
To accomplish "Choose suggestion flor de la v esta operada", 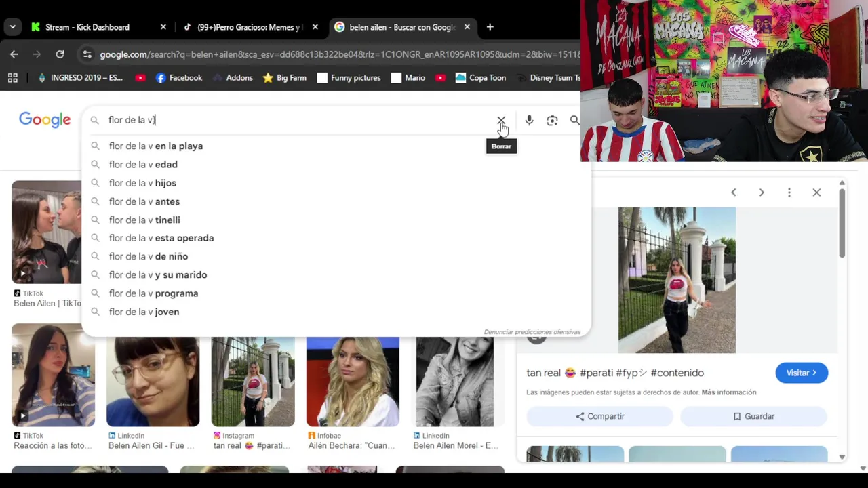I will tap(336, 238).
